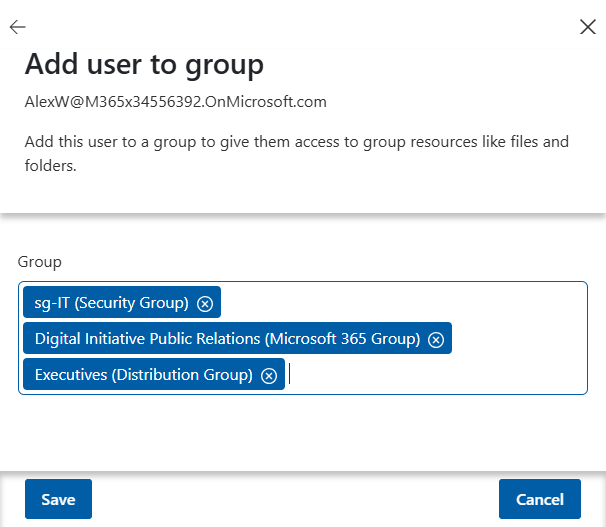
Task: Focus empty space right of Digital Initiative chip
Action: [x=520, y=339]
